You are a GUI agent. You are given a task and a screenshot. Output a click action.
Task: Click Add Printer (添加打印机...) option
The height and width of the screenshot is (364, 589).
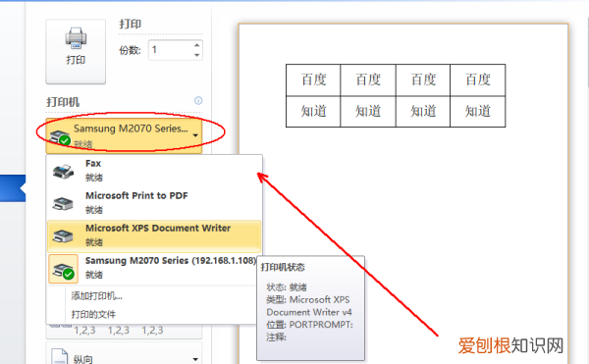coord(97,296)
